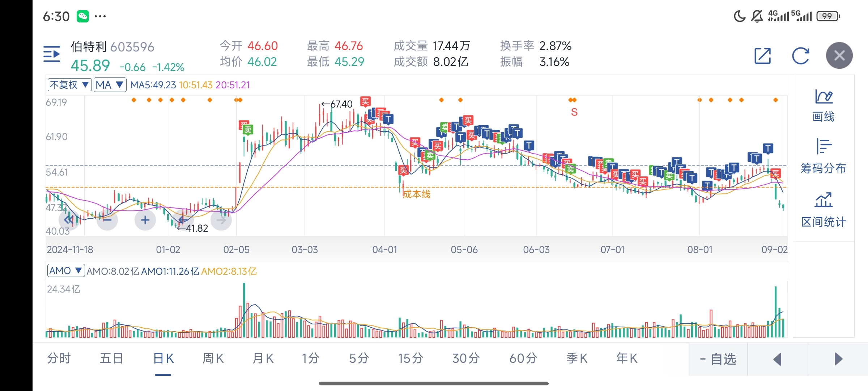Close the landscape chart view

[839, 55]
